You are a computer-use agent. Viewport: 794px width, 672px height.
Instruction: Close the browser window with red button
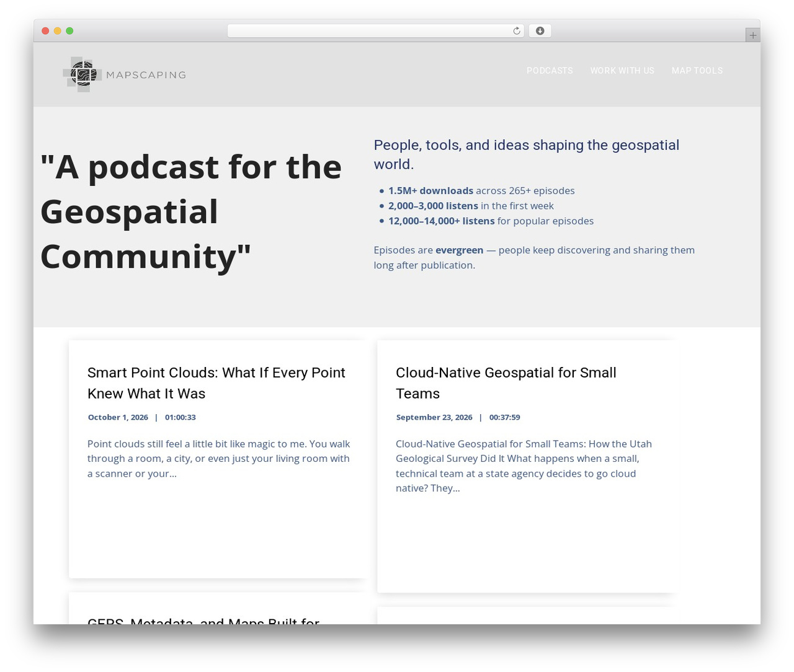coord(45,31)
